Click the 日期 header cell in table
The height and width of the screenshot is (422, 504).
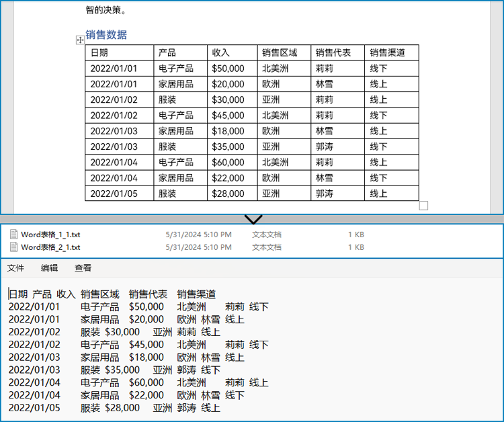119,52
